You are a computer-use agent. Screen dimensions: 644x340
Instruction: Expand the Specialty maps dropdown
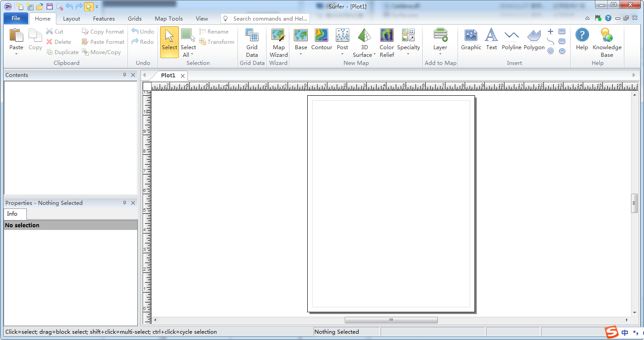click(x=408, y=55)
